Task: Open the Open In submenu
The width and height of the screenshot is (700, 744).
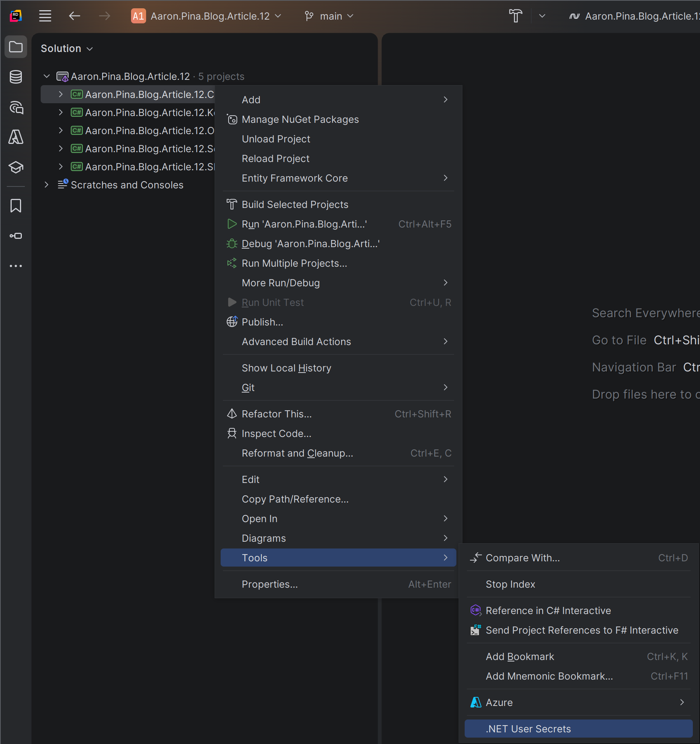Action: (338, 519)
